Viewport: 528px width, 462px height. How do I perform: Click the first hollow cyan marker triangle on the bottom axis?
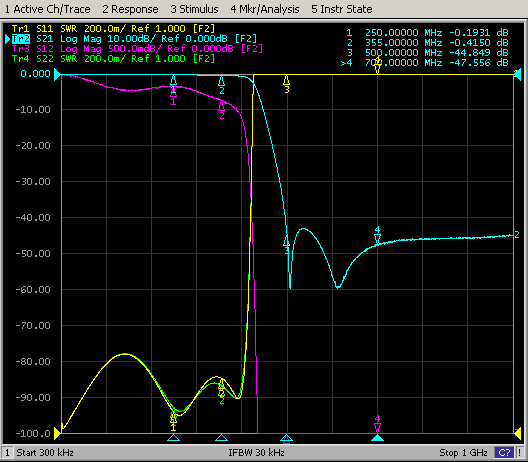tap(173, 438)
